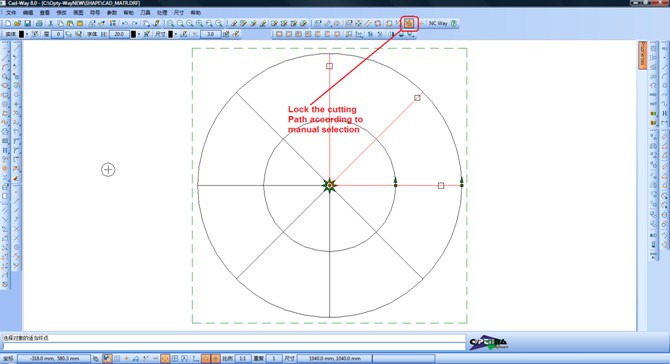
Task: Paste using the clipboard icon
Action: click(70, 23)
